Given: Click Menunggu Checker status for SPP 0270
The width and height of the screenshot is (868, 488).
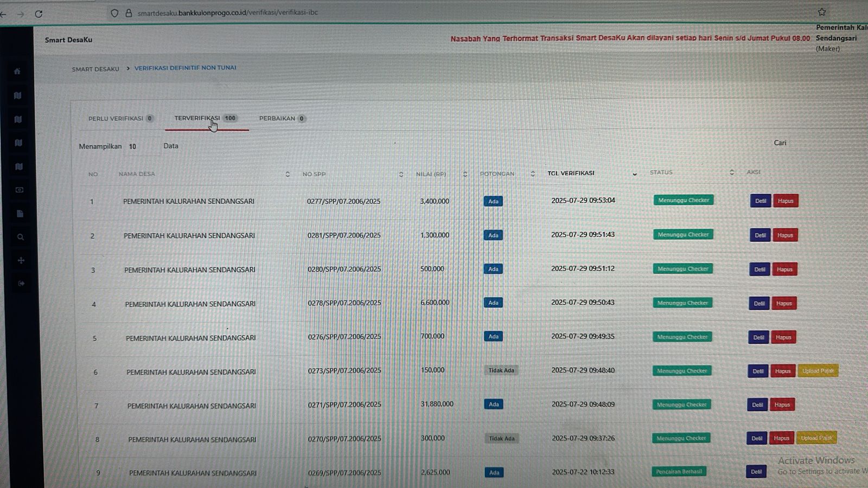Looking at the screenshot, I should [x=681, y=438].
